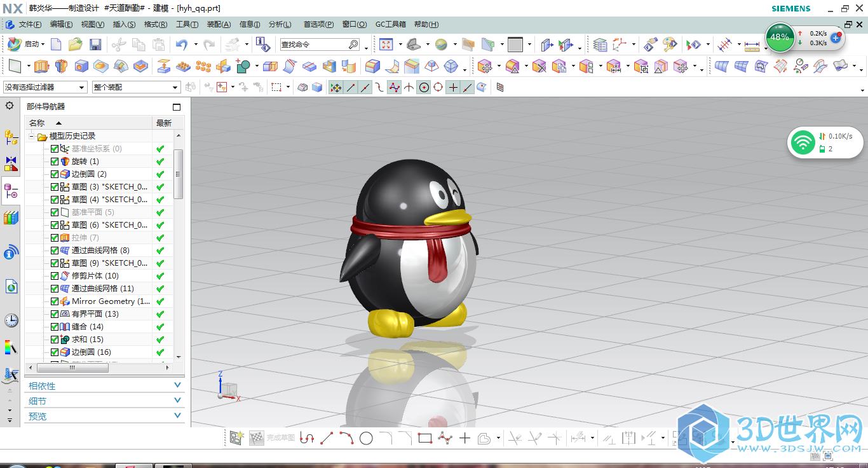
Task: Open the Layer Settings icon
Action: 600,45
